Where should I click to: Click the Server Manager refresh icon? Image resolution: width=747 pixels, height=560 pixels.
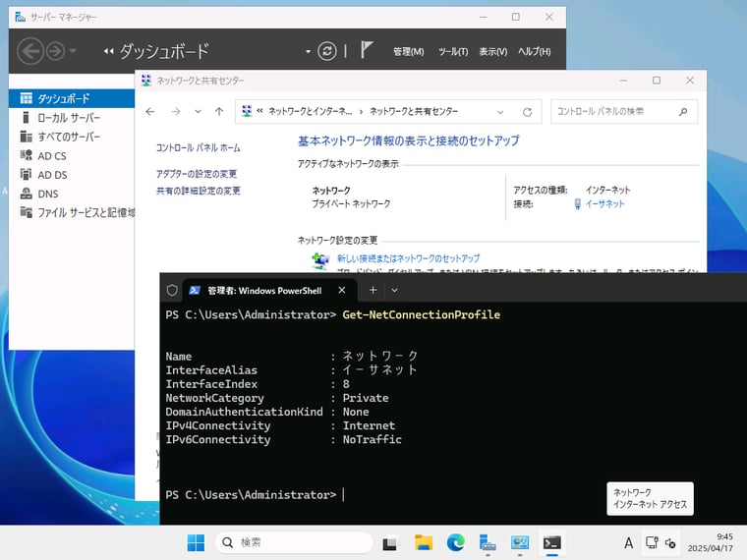coord(326,51)
